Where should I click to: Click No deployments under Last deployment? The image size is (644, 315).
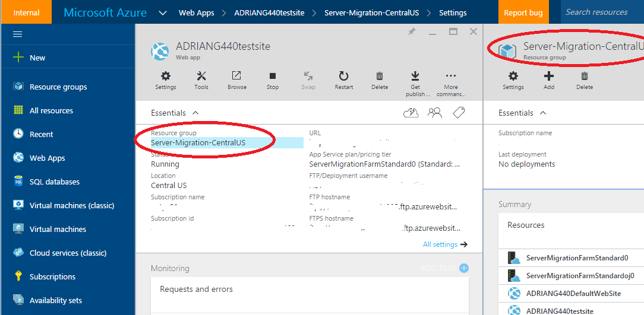526,164
